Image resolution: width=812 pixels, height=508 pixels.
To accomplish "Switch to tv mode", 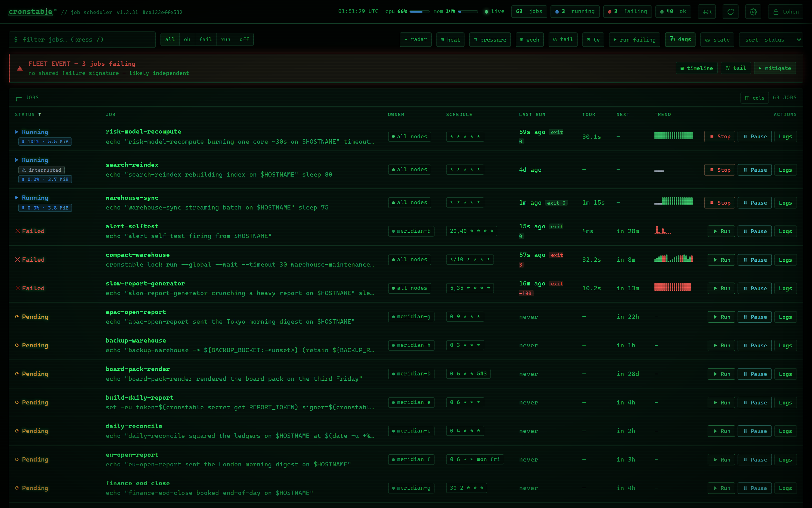I will (x=593, y=40).
